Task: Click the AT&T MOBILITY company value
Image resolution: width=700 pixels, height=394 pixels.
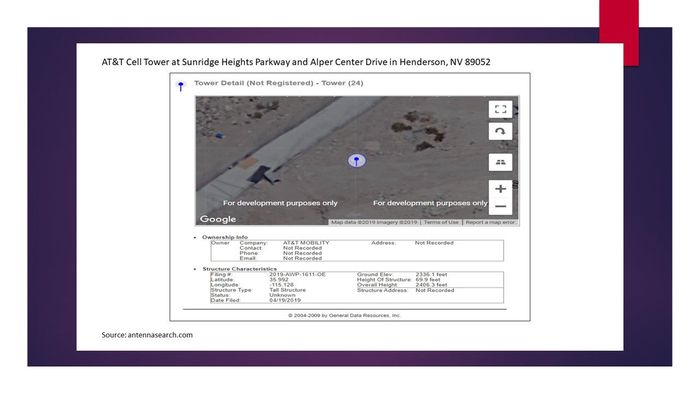Action: point(306,243)
